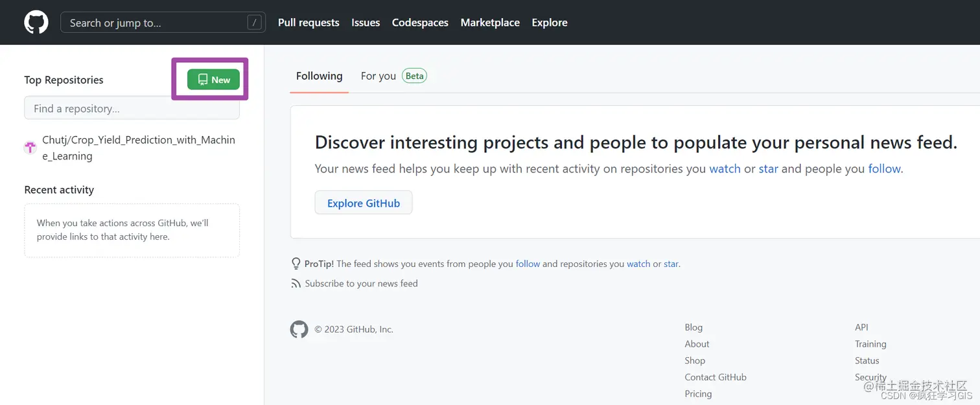Open Pull requests in the top navigation
The image size is (980, 405).
(x=309, y=23)
